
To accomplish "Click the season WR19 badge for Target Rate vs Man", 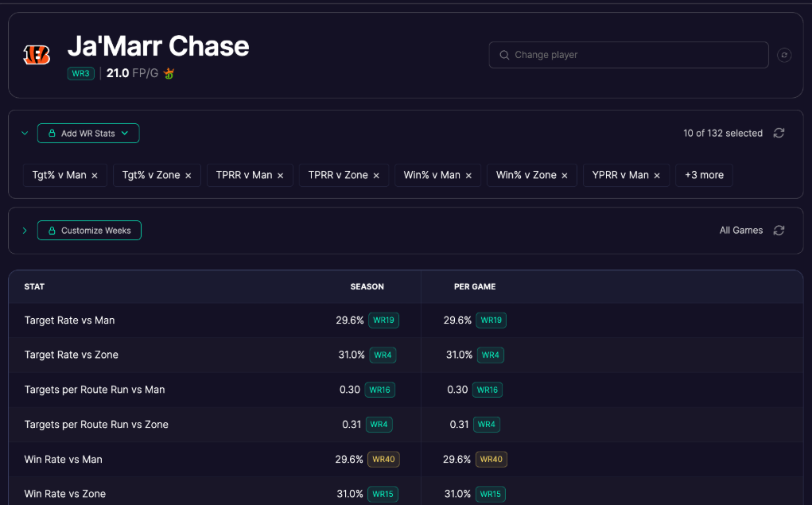I will coord(384,320).
